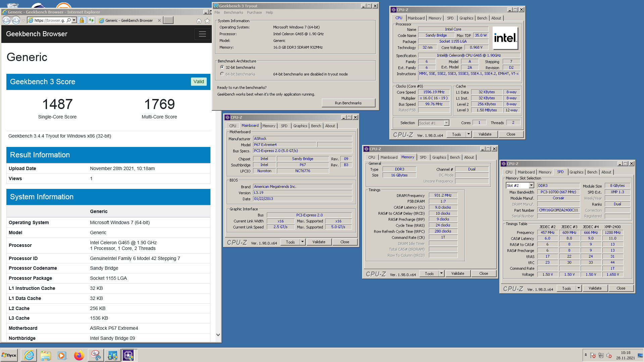Click the search magnifier in address bar
Screen dimensions: 644x362
click(x=68, y=20)
